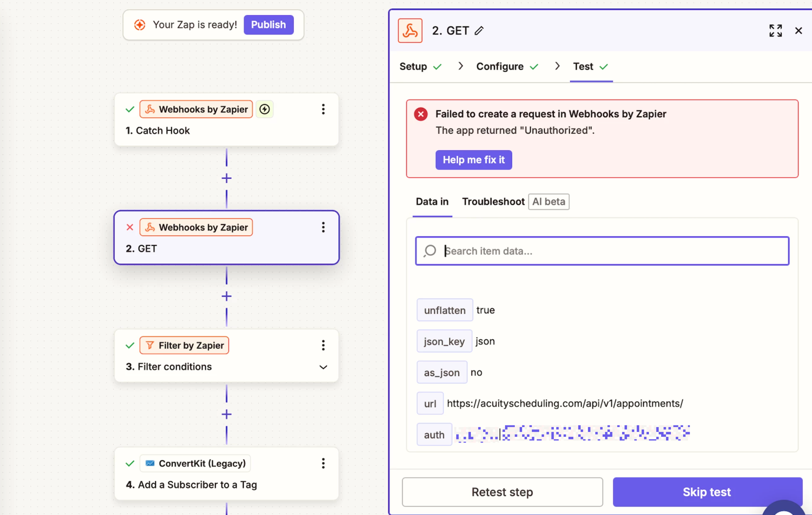
Task: Click the chat widget bubble
Action: pyautogui.click(x=784, y=509)
